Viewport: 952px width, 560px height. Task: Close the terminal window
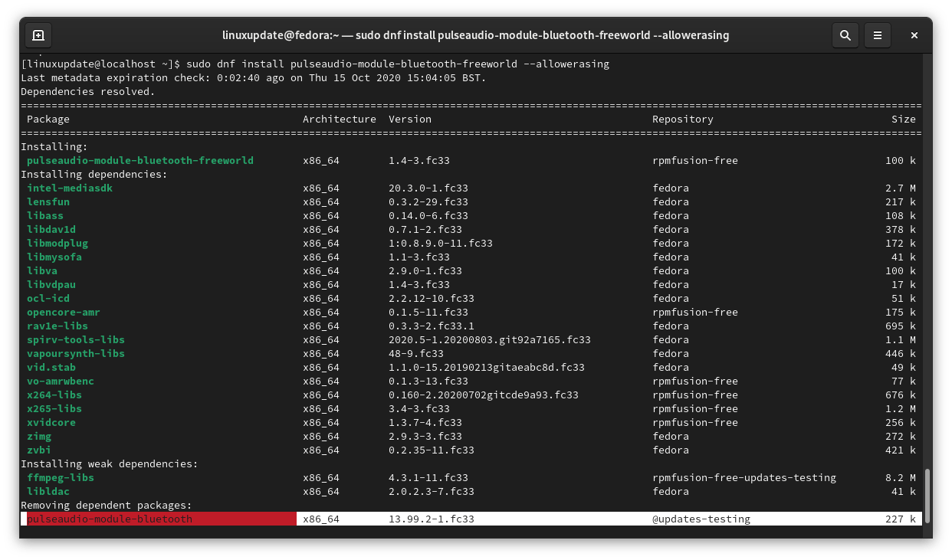(914, 35)
